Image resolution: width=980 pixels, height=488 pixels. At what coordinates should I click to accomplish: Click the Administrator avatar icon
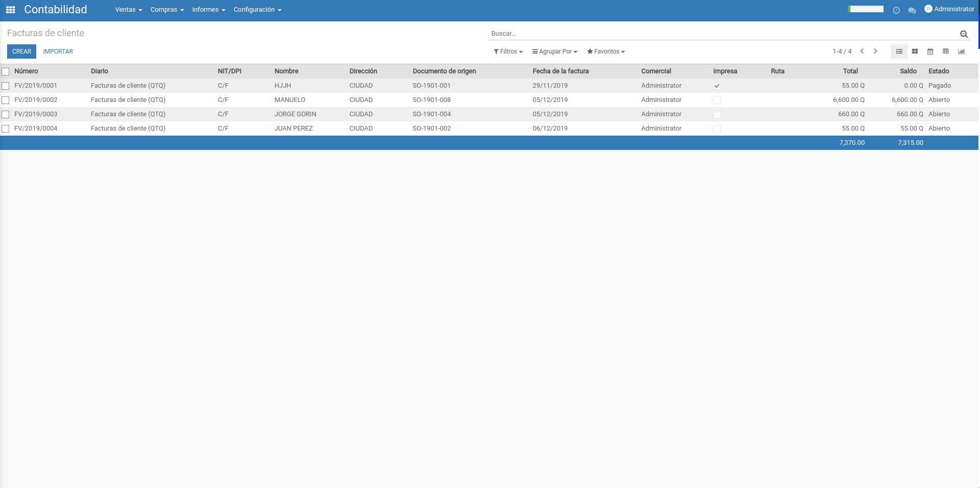tap(928, 9)
